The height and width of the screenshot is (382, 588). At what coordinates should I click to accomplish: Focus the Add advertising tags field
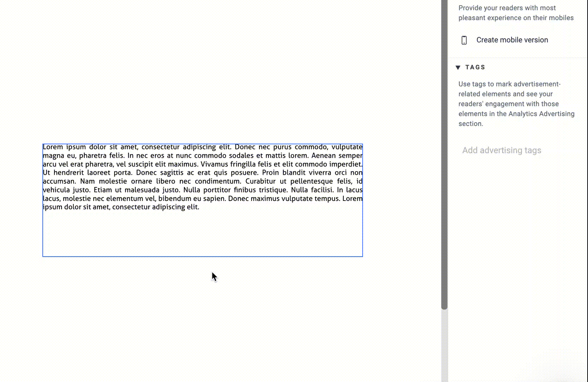pos(501,150)
